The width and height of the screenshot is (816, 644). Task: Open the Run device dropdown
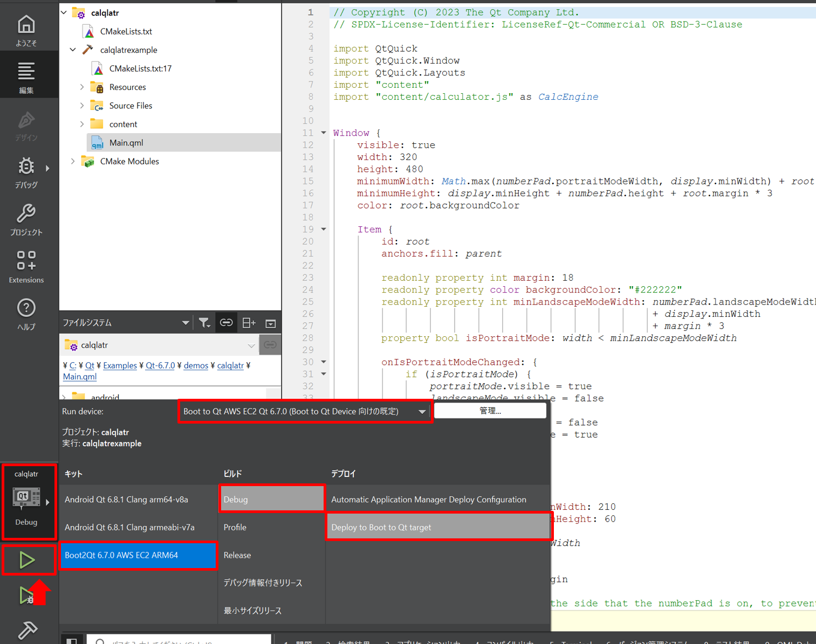(x=304, y=411)
